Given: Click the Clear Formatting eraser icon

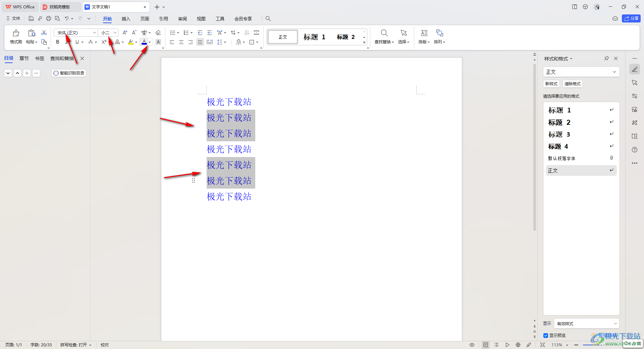Looking at the screenshot, I should click(x=158, y=33).
